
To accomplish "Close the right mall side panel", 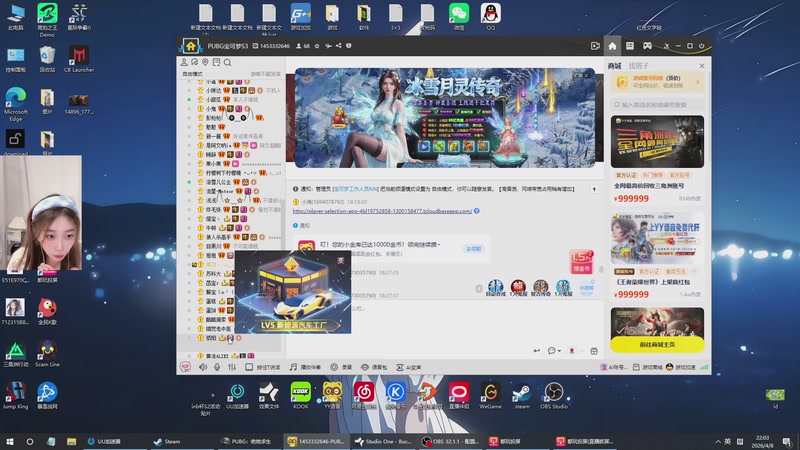I will click(702, 66).
